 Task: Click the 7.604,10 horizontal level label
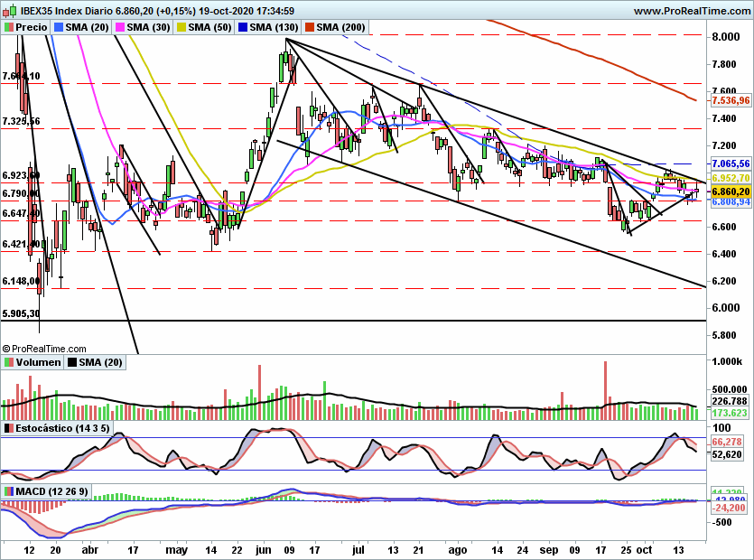click(21, 76)
